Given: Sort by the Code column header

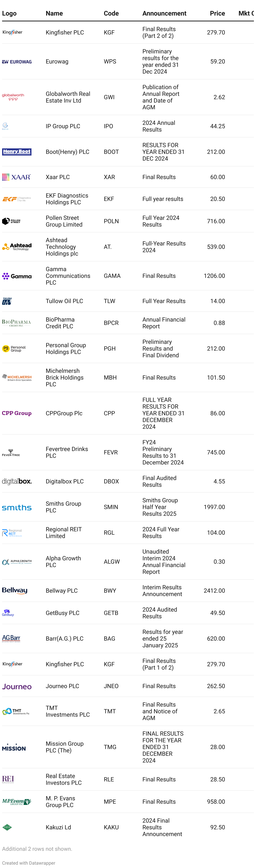Looking at the screenshot, I should (x=111, y=13).
